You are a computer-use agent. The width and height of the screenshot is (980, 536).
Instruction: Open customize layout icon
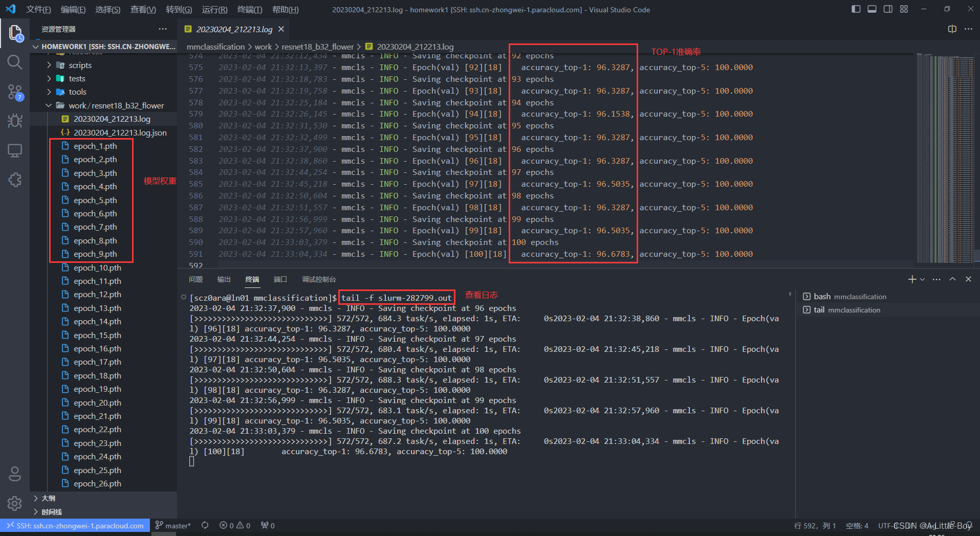click(x=904, y=9)
